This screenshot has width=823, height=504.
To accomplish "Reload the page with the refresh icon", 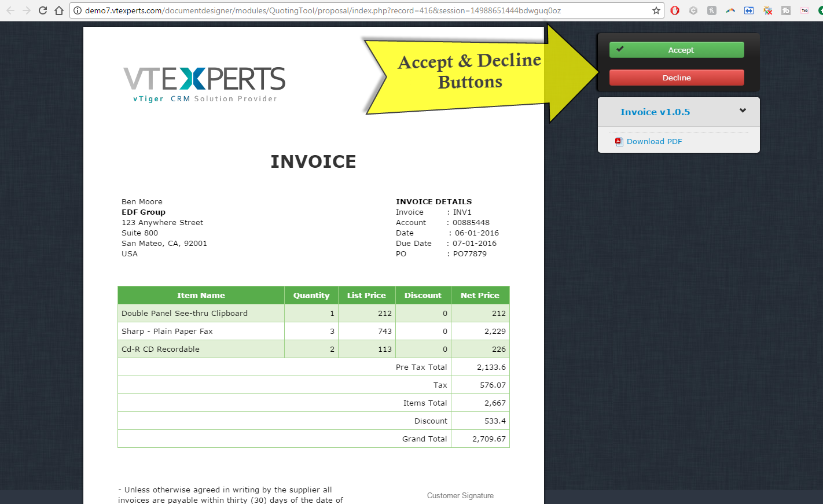I will pyautogui.click(x=43, y=10).
